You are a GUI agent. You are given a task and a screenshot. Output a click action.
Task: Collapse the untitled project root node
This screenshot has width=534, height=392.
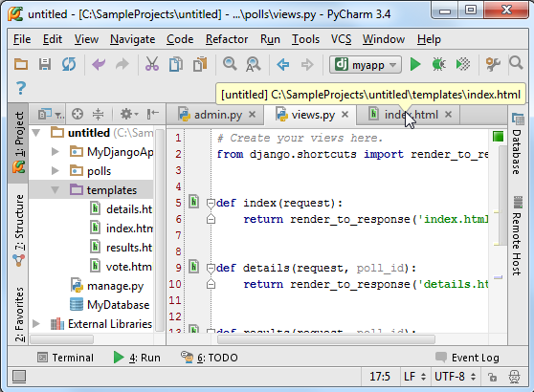pyautogui.click(x=36, y=133)
